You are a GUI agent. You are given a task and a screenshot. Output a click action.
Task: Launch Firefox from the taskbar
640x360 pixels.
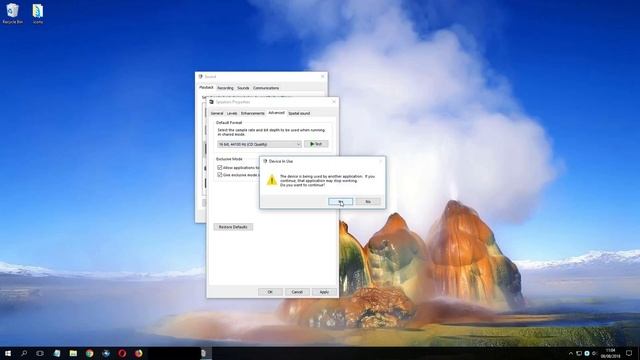click(x=139, y=353)
